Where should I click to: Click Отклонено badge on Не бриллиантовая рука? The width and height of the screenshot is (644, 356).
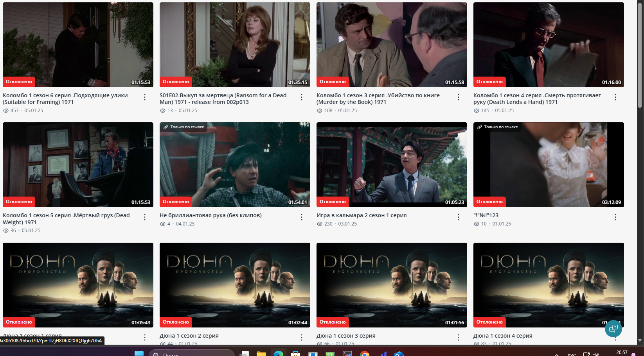point(176,202)
